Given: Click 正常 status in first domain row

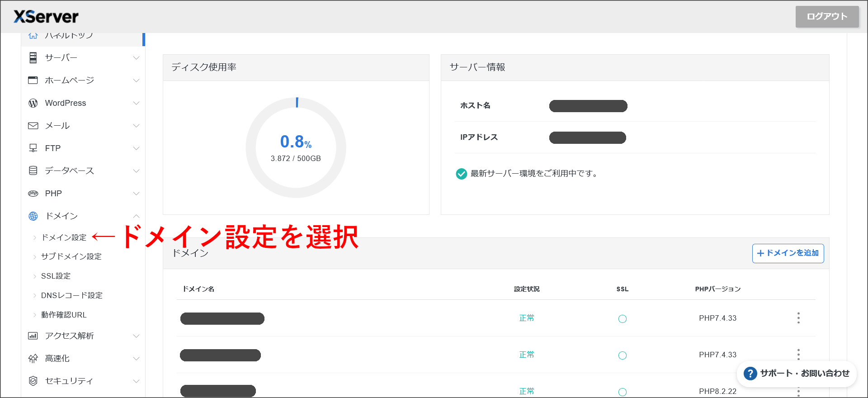Looking at the screenshot, I should pos(527,318).
